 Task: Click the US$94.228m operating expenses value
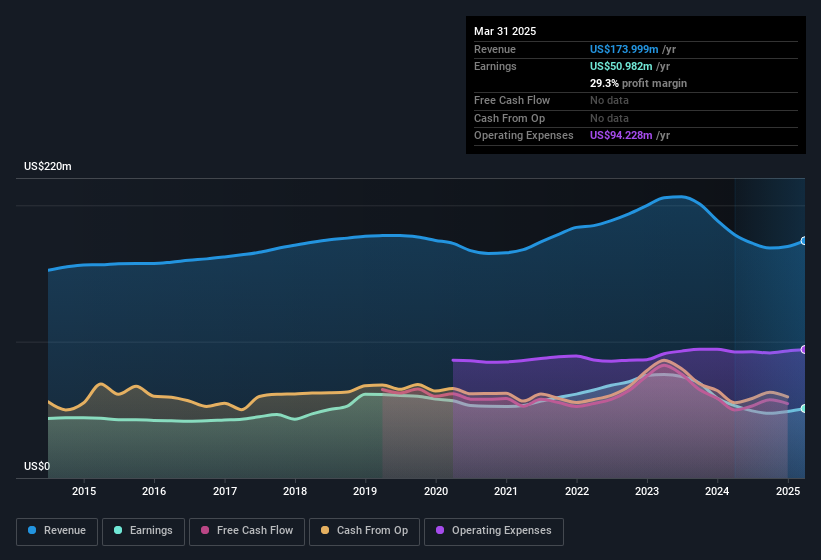click(621, 136)
